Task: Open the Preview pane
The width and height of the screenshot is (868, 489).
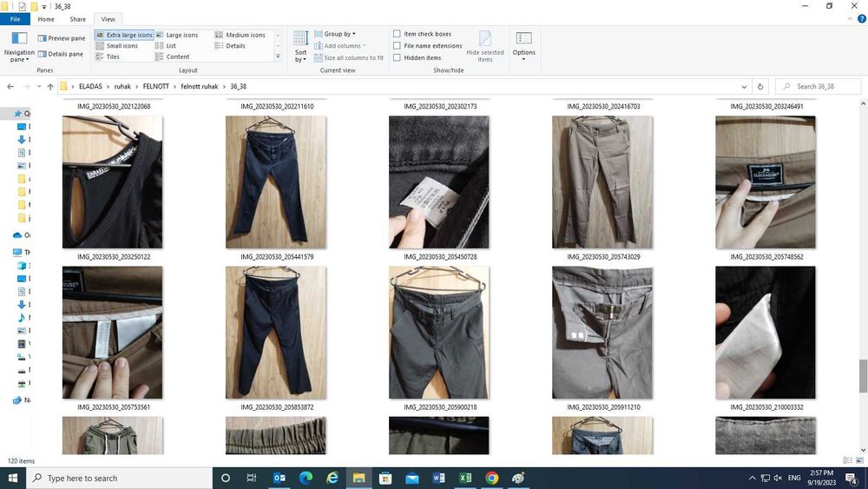Action: click(61, 38)
